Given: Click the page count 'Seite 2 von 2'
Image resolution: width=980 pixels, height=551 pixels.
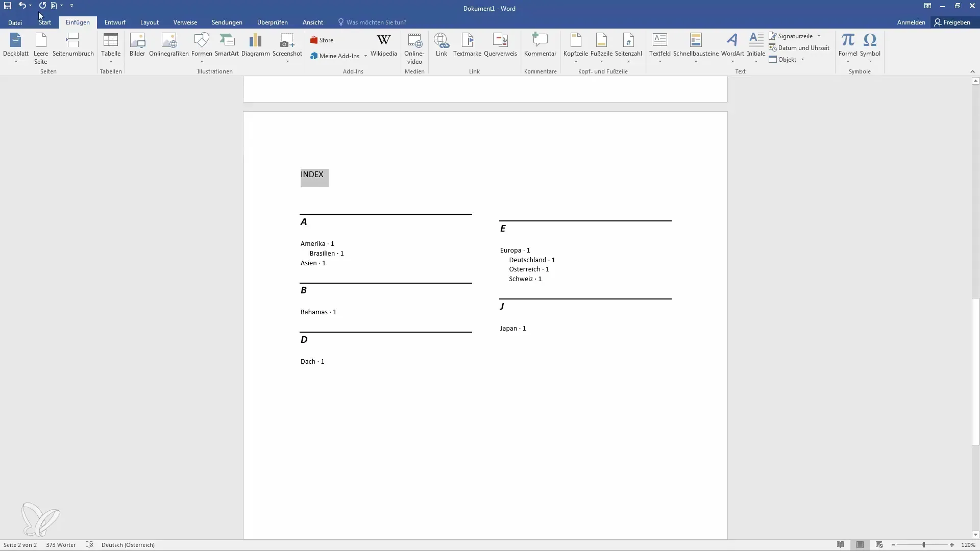Looking at the screenshot, I should coord(20,545).
